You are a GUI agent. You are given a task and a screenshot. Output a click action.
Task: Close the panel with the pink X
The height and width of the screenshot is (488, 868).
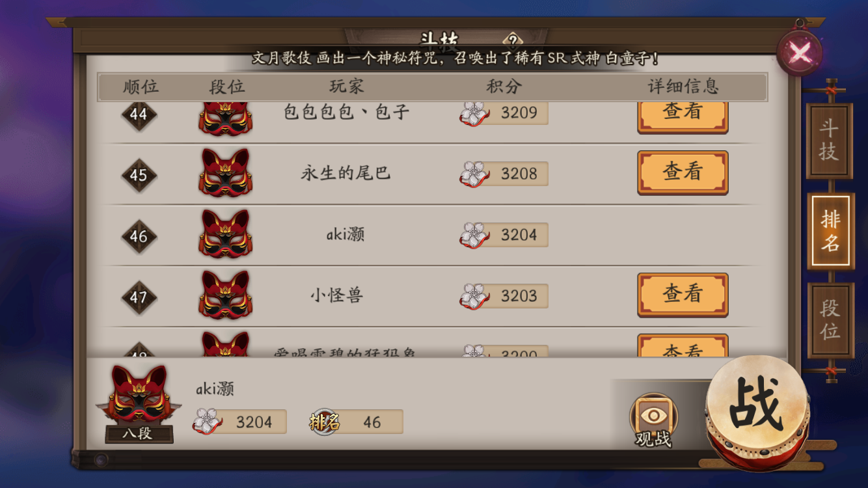click(x=800, y=53)
